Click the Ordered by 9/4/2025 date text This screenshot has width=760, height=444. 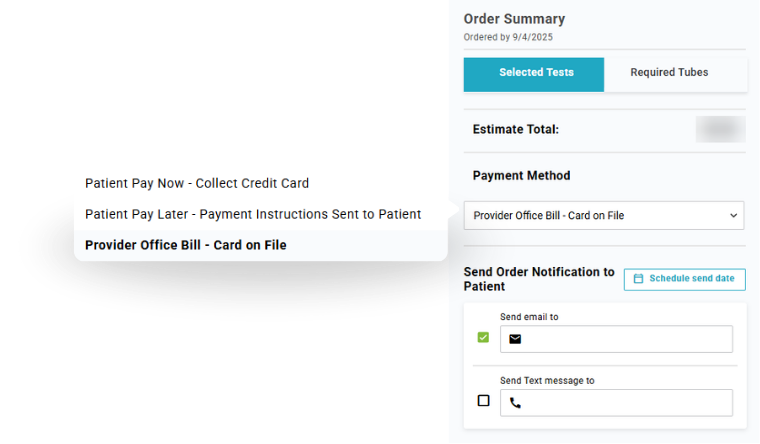point(508,37)
